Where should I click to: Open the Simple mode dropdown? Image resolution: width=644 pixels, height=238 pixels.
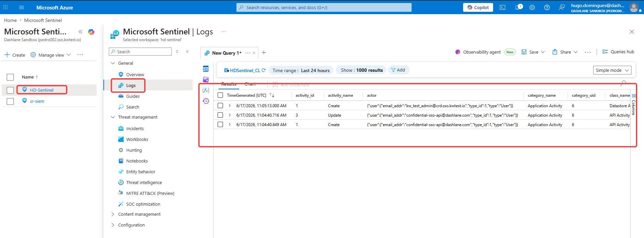point(612,70)
